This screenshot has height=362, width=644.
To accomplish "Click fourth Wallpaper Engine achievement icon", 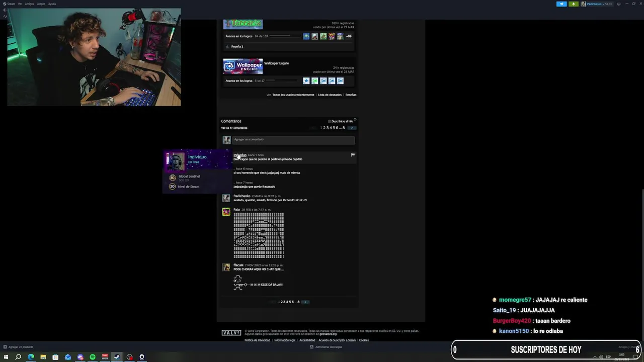I will 332,80.
